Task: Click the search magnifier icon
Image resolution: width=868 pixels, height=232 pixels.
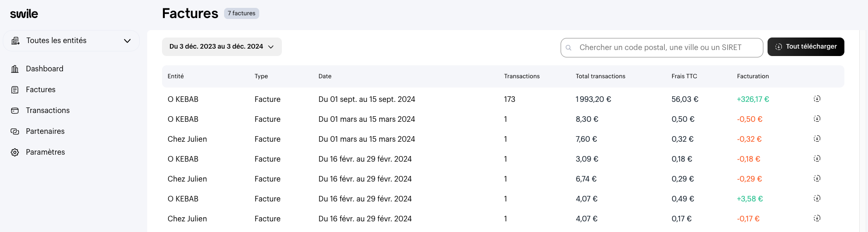Action: (x=568, y=48)
